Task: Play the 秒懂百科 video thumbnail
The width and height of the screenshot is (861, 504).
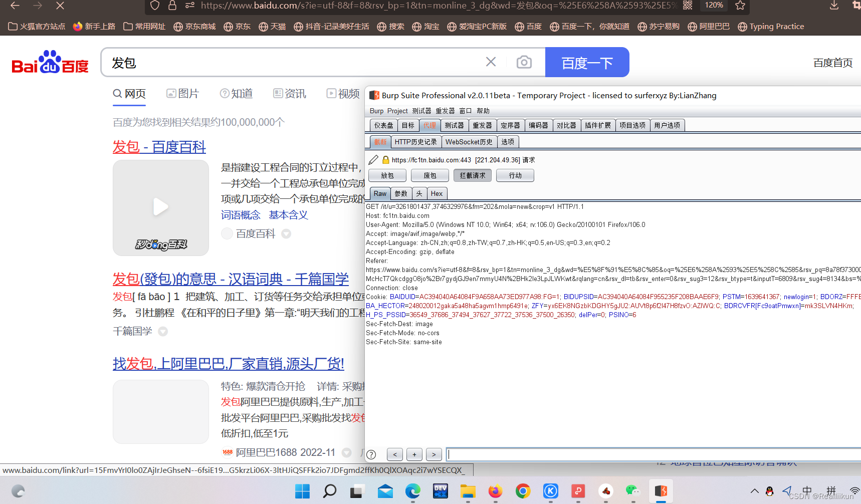Action: click(160, 207)
